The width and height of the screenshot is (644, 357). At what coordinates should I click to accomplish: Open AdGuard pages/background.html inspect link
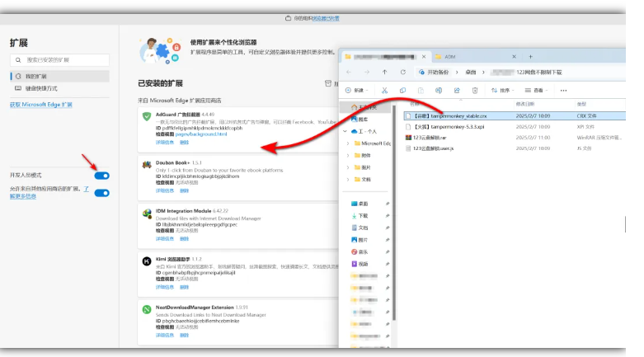pos(201,134)
